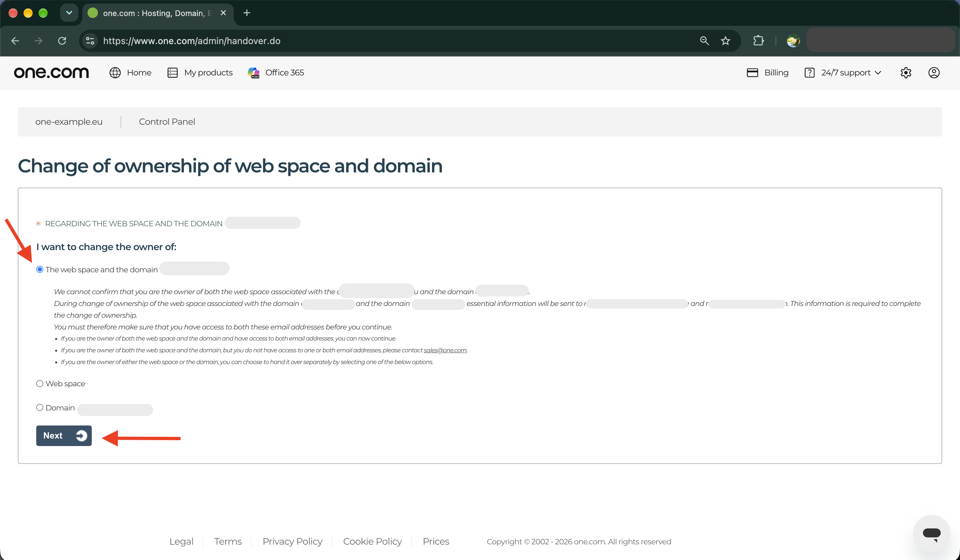Open a new browser tab
The image size is (960, 560).
pyautogui.click(x=247, y=13)
